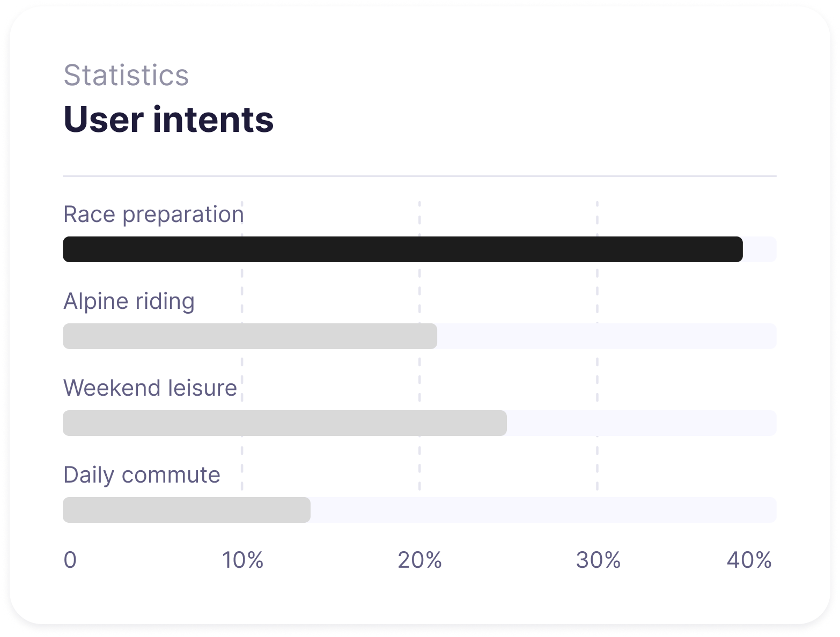
Task: Click empty track of Weekend leisure bar
Action: 641,423
